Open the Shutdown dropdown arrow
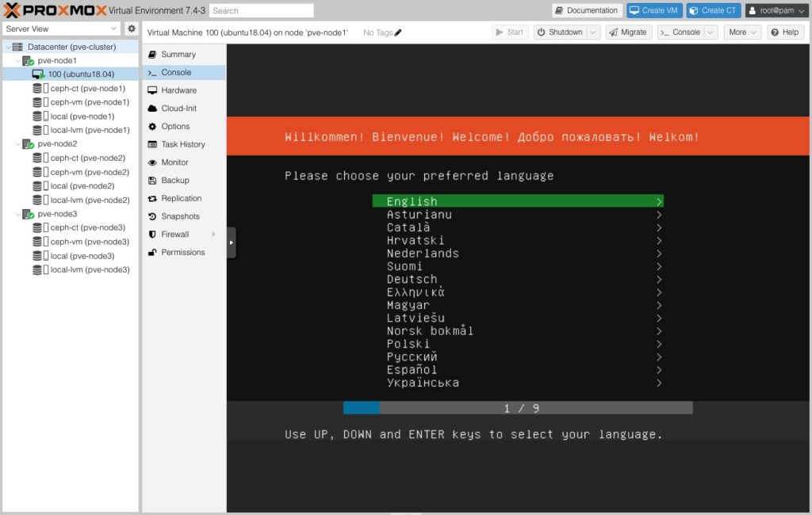812x515 pixels. point(593,32)
